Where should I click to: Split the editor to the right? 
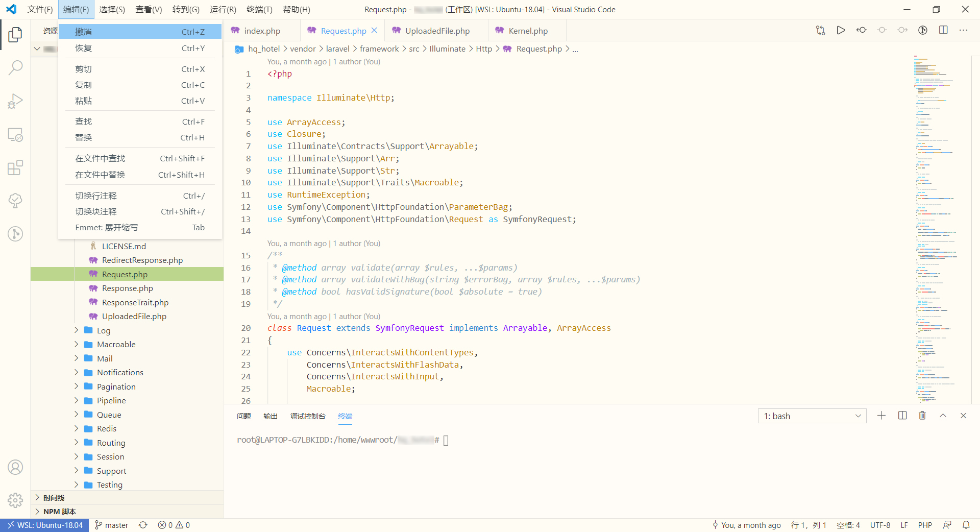point(943,30)
